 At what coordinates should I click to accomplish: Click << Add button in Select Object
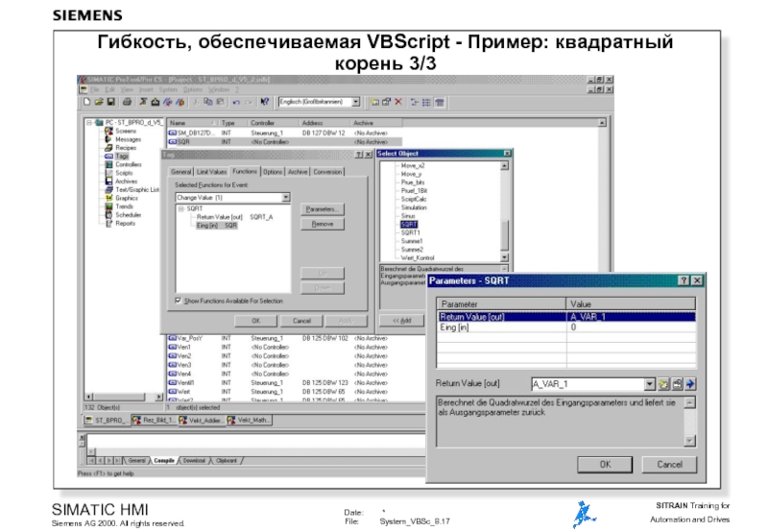pos(401,321)
